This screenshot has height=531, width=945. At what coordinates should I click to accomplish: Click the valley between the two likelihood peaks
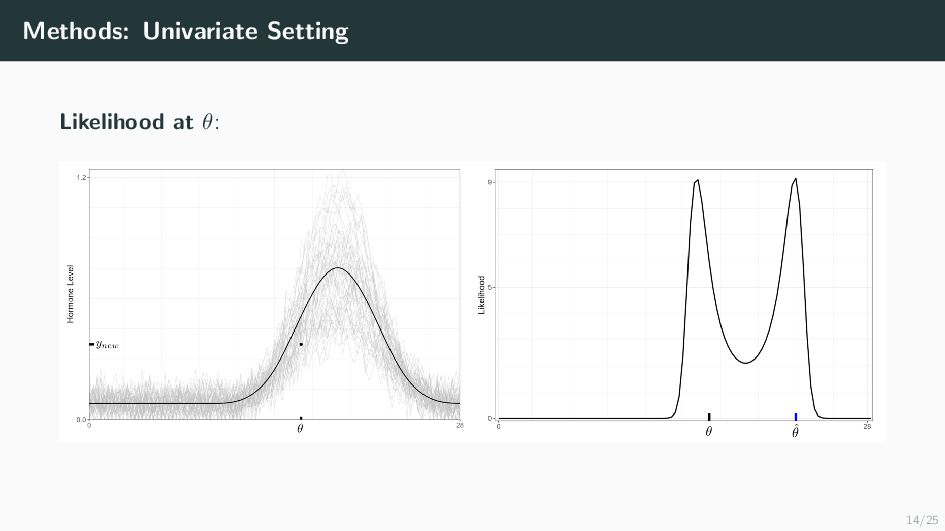point(745,362)
